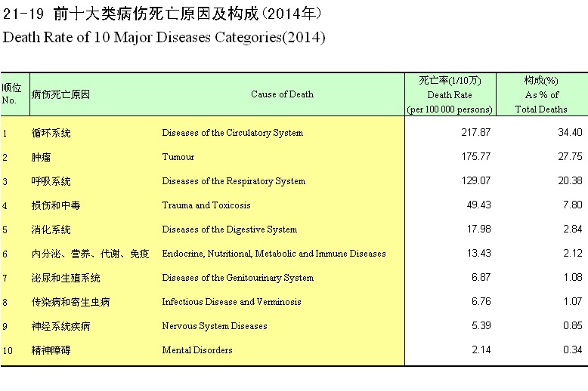Click the cell 循环系统
Viewport: 588px width, 391px height.
(51, 133)
